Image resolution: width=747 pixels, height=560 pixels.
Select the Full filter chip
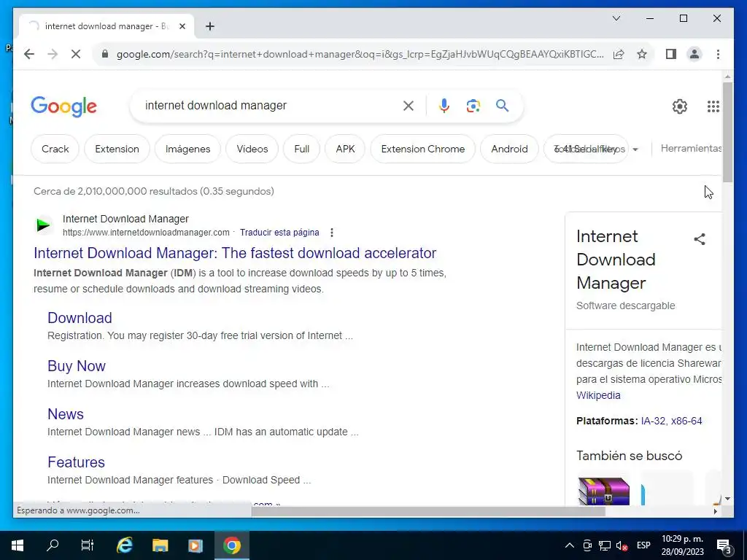click(301, 149)
